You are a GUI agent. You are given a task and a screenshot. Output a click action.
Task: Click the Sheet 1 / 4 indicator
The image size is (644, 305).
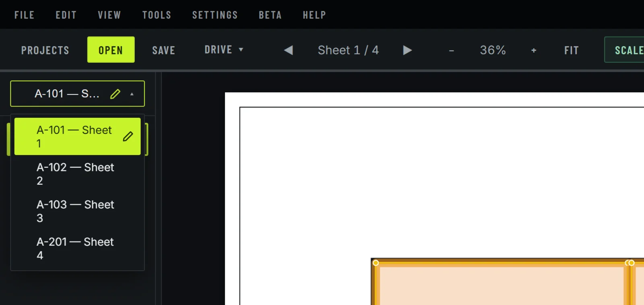tap(348, 50)
